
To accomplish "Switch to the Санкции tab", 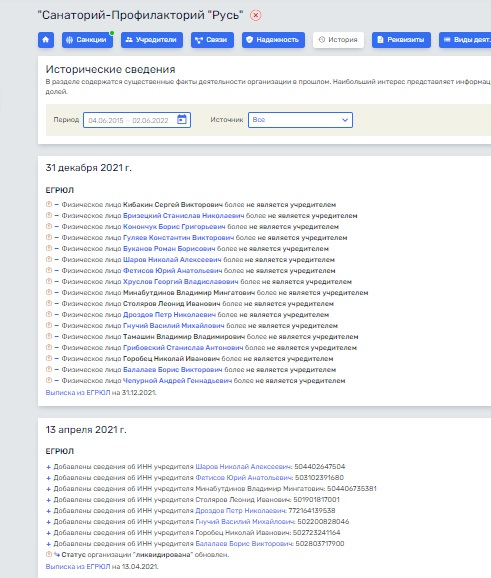I will [x=87, y=40].
